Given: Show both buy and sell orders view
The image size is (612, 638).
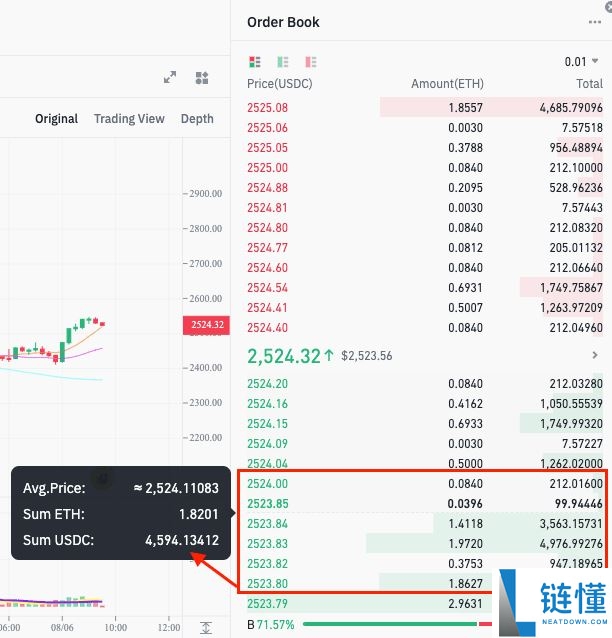Looking at the screenshot, I should [x=255, y=62].
